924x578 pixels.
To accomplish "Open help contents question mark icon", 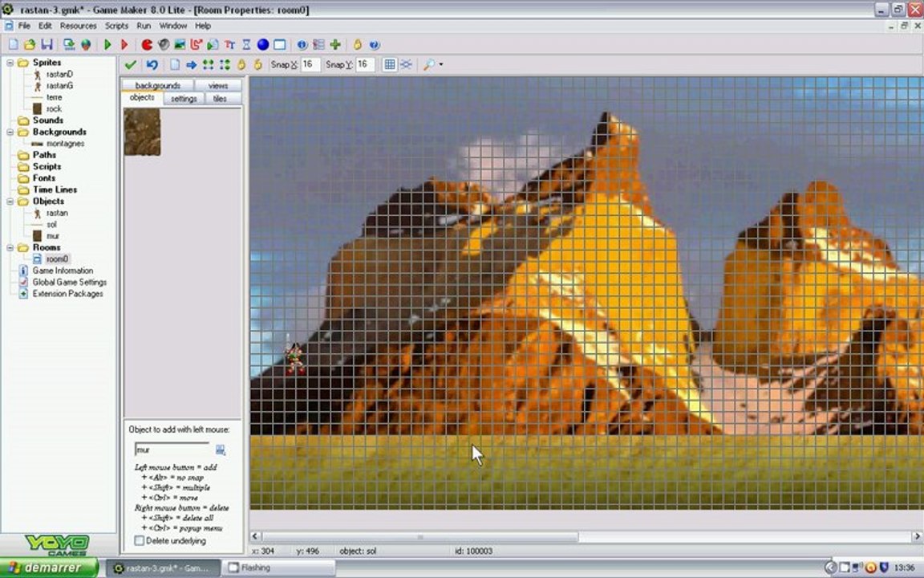I will 375,45.
